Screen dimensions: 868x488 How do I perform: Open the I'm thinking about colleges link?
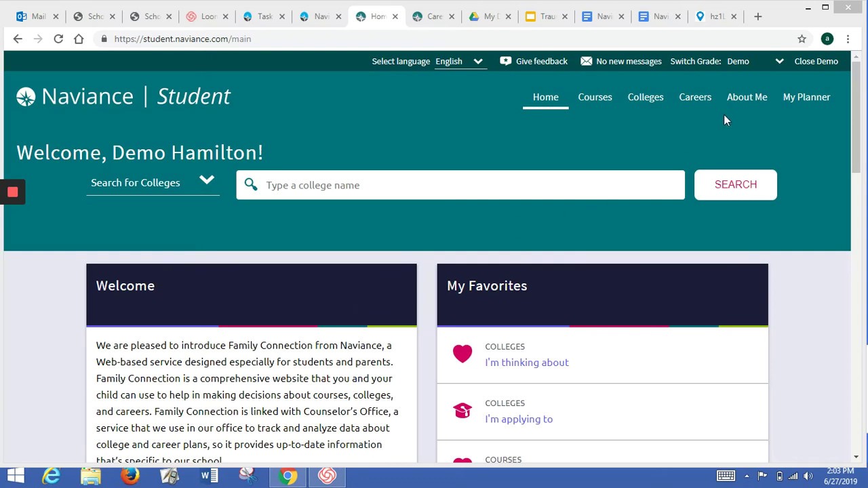pos(527,363)
